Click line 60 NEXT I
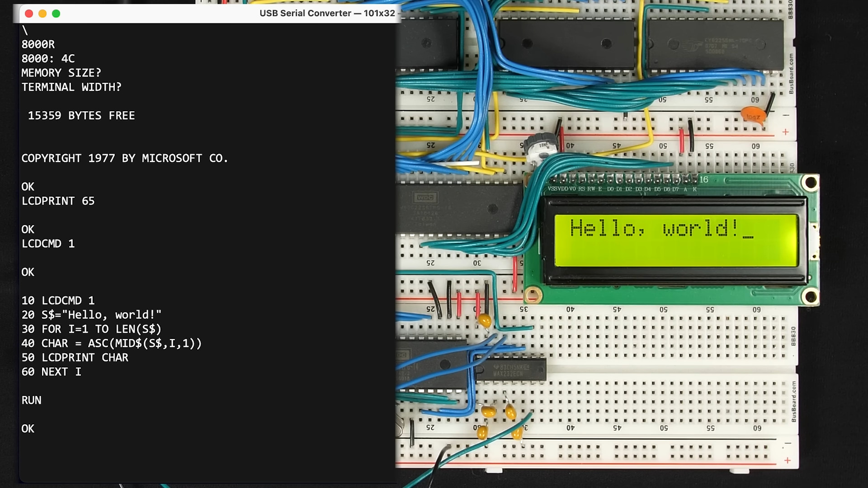 click(51, 372)
